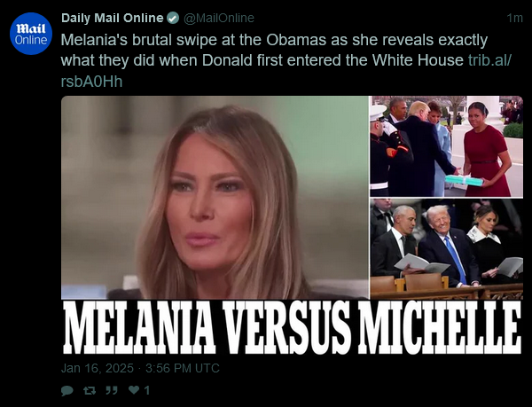Open the Jan 16, 2025 date permalink
This screenshot has height=407, width=532.
coord(98,368)
